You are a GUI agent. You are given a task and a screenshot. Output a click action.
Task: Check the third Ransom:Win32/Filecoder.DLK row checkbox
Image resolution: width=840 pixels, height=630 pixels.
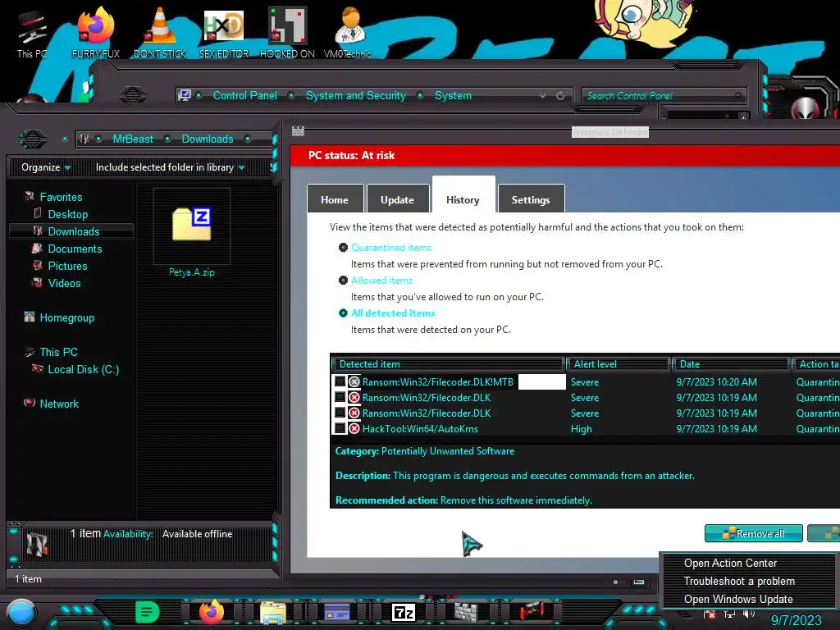pos(340,413)
